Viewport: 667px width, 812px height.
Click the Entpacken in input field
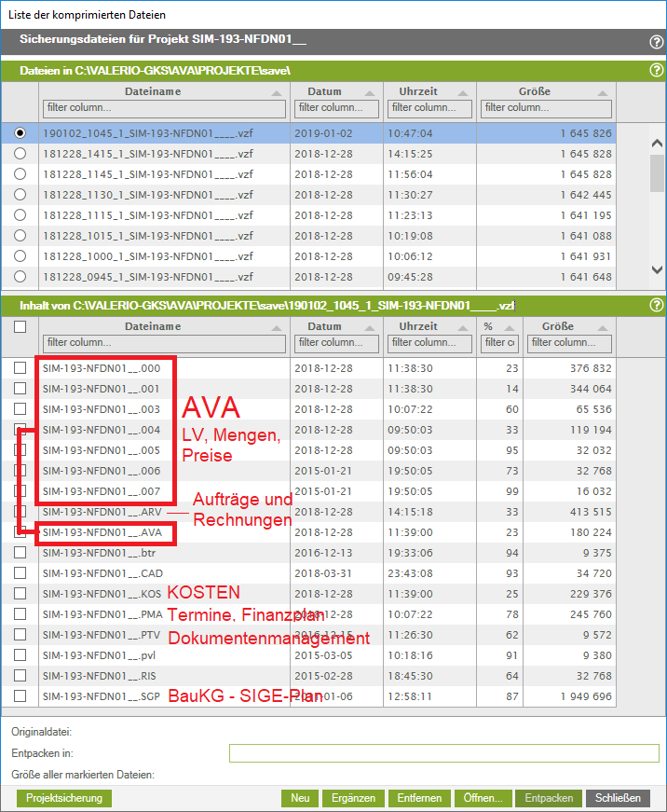(x=445, y=753)
